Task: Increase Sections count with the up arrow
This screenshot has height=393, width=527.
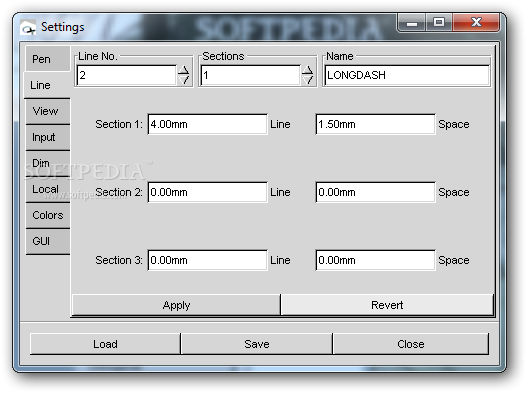Action: click(x=308, y=70)
